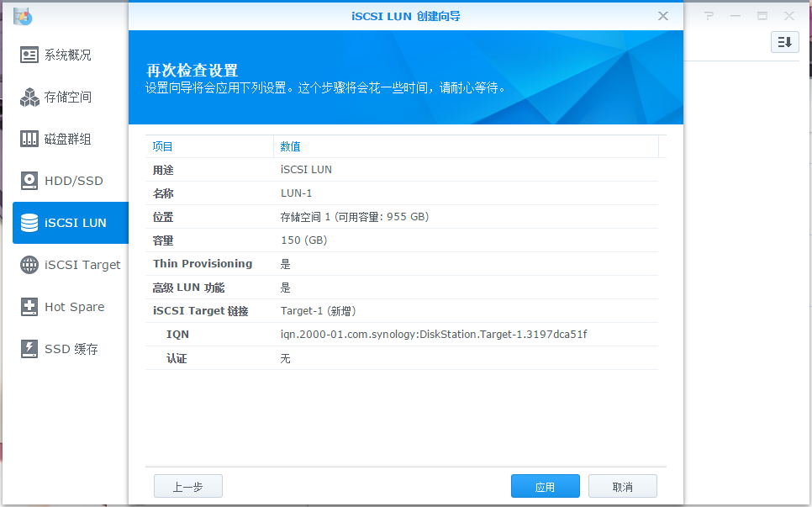The image size is (812, 507).
Task: Click the Storage Manager app icon in title bar
Action: 23,16
